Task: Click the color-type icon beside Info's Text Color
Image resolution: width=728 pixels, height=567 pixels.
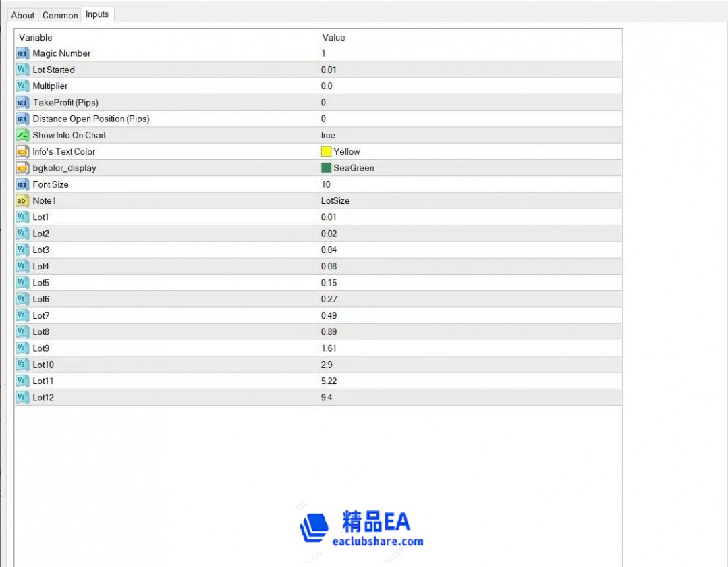Action: pyautogui.click(x=22, y=152)
